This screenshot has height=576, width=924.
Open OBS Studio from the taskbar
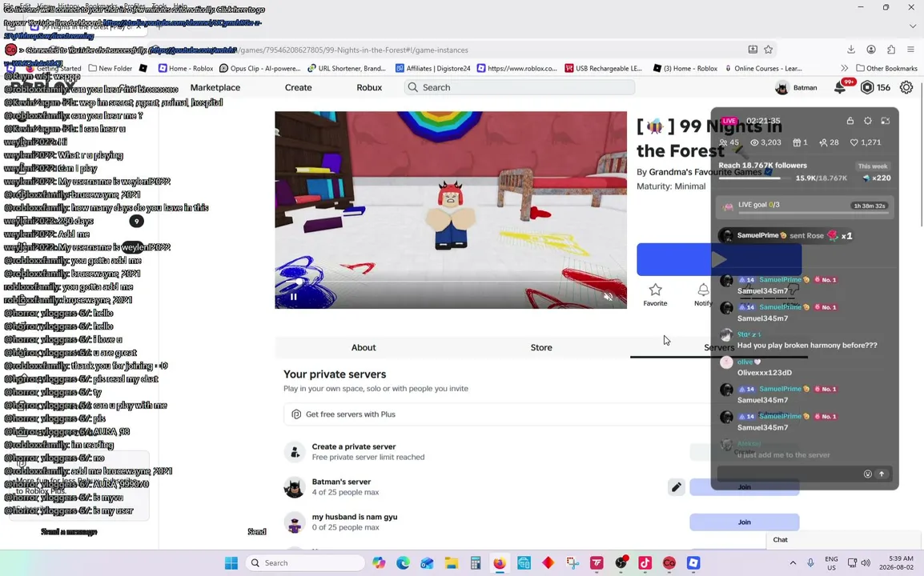621,563
